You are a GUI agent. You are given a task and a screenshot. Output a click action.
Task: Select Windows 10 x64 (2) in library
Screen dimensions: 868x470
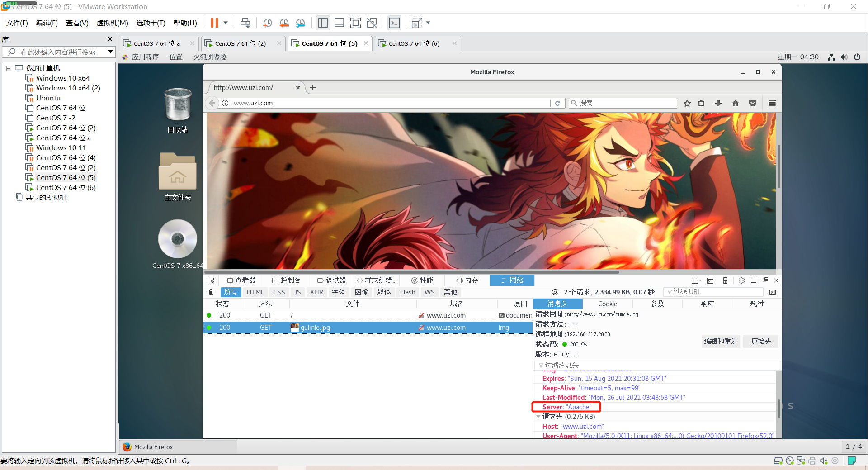pyautogui.click(x=68, y=88)
